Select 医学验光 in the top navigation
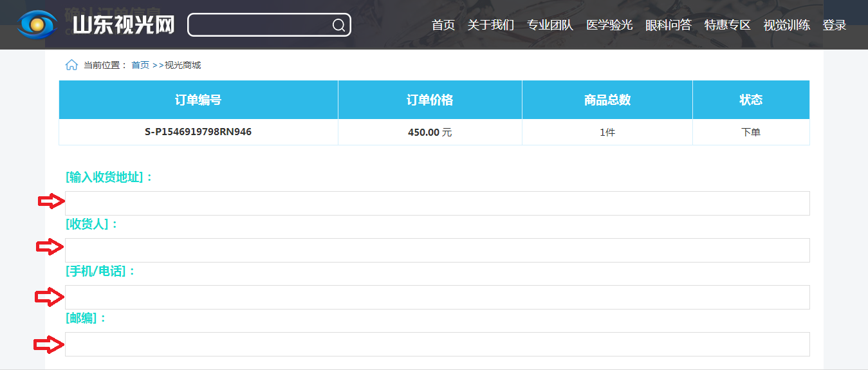Screen dimensions: 868x370 point(609,25)
